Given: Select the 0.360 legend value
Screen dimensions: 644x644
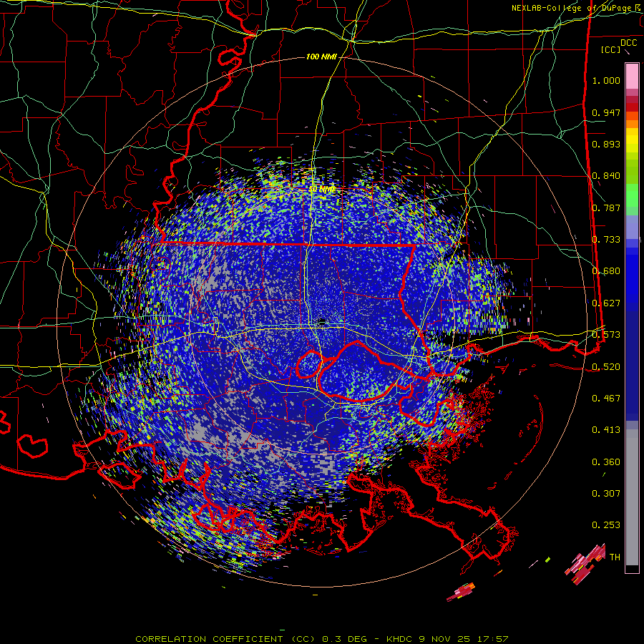Looking at the screenshot, I should (x=606, y=462).
